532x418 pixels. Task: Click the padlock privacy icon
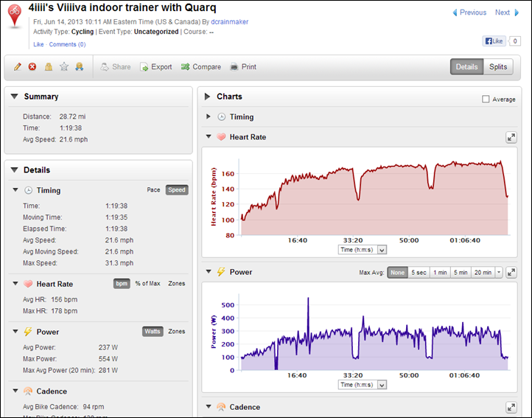tap(49, 66)
